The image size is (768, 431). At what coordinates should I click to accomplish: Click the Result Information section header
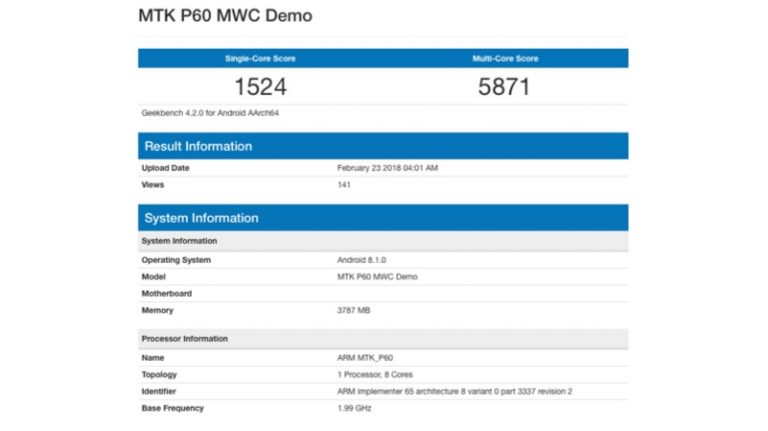pyautogui.click(x=198, y=146)
